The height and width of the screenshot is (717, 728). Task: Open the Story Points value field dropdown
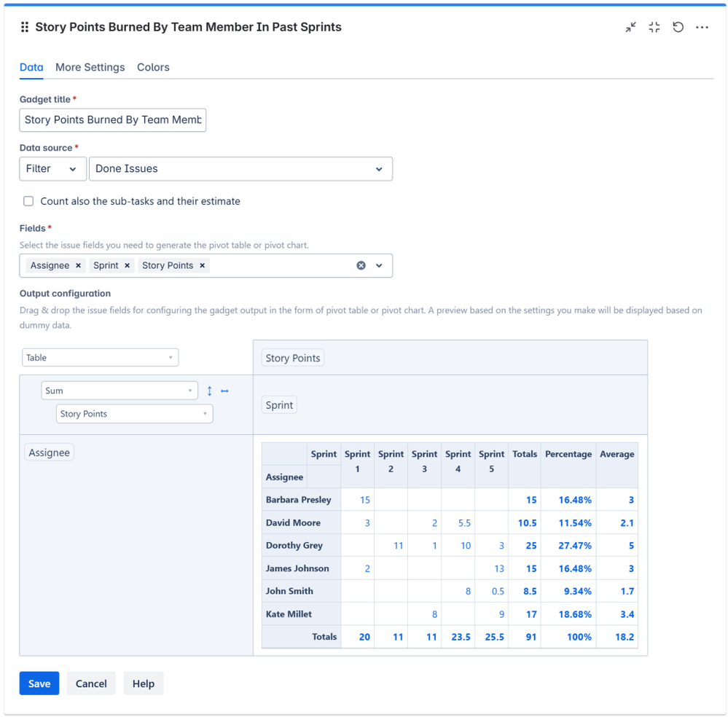[x=135, y=414]
